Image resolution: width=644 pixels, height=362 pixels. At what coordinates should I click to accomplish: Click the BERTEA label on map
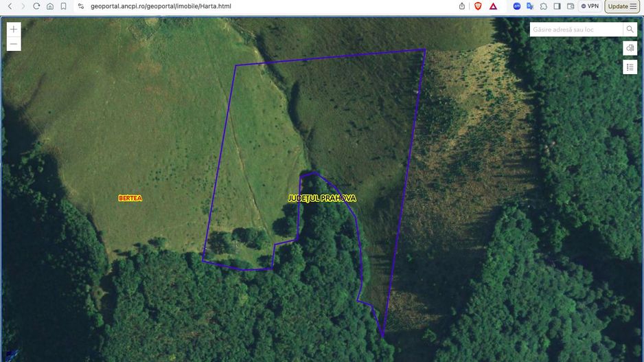(x=130, y=198)
